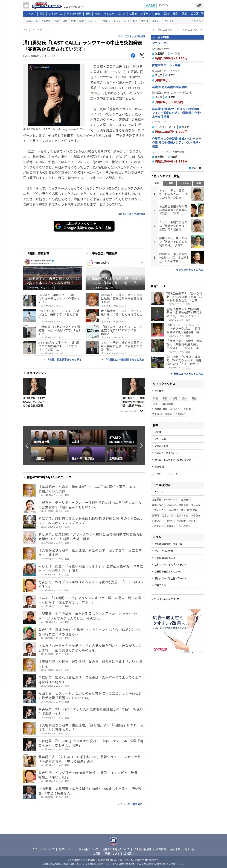The height and width of the screenshot is (868, 227).
Task: Click the 紅白歌合戦 quick access tag
Action: (x=167, y=404)
